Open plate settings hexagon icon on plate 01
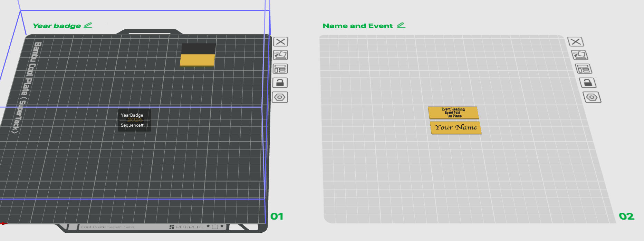Viewport: 644px width, 241px height. click(x=280, y=97)
